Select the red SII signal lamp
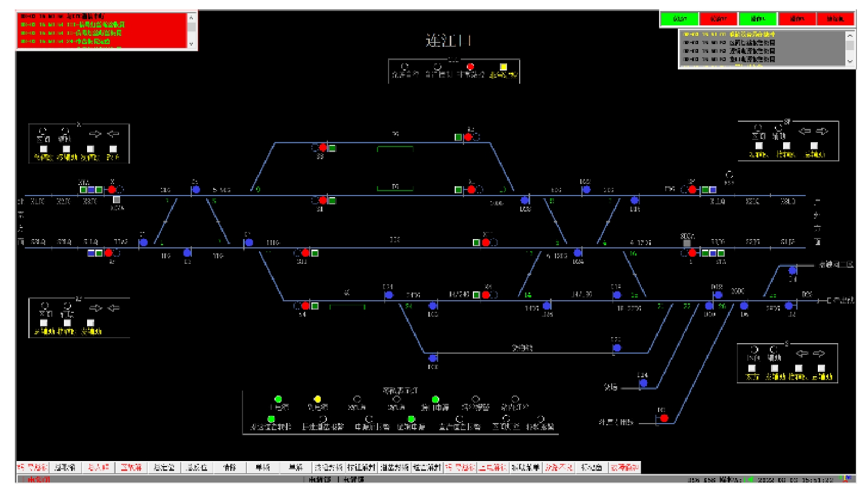Screen dimensions: 868x493 coord(306,253)
